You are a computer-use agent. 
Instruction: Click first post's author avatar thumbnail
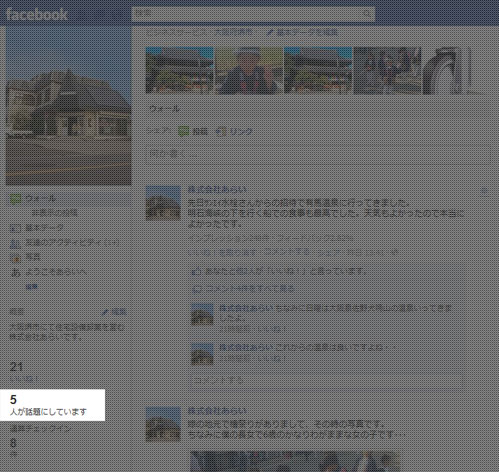[163, 203]
